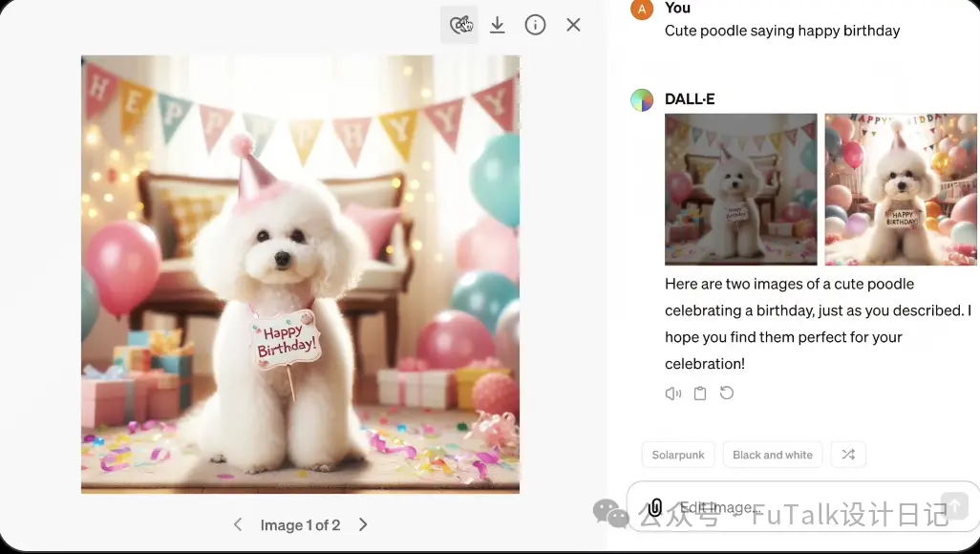Focus the Edit image text field

click(x=803, y=507)
